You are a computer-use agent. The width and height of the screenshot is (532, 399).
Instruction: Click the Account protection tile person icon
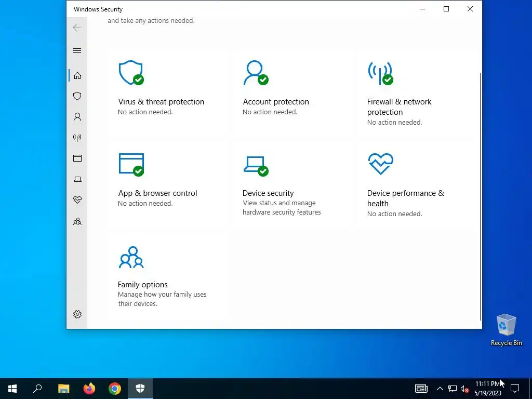coord(256,73)
